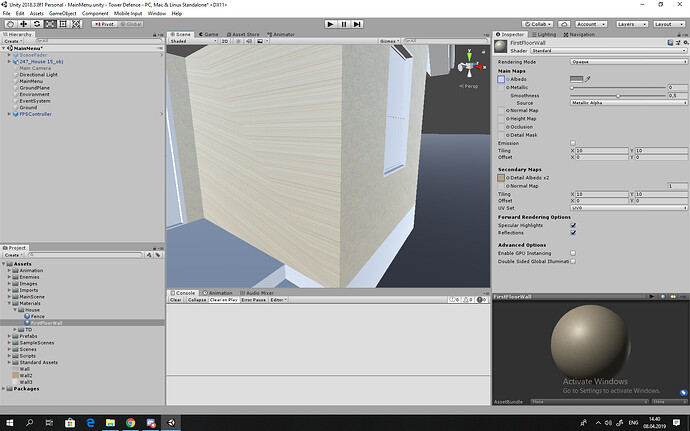Open the cloud services button
This screenshot has height=431, width=690.
564,24
